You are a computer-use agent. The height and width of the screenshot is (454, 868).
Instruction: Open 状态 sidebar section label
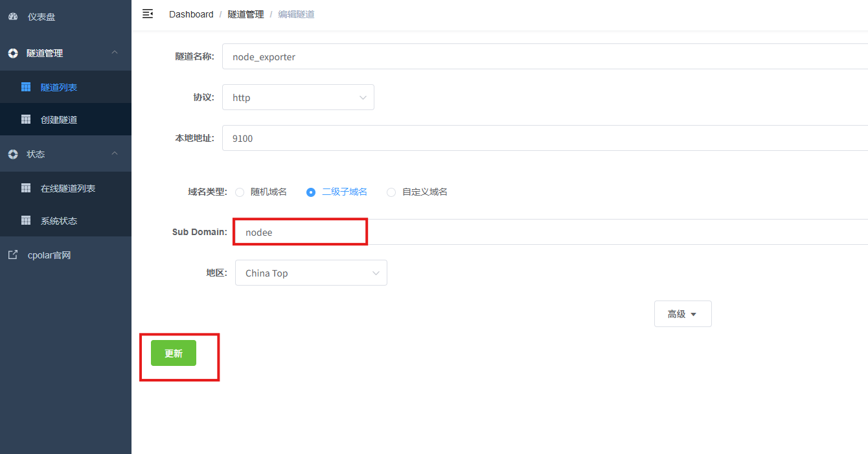click(x=36, y=154)
